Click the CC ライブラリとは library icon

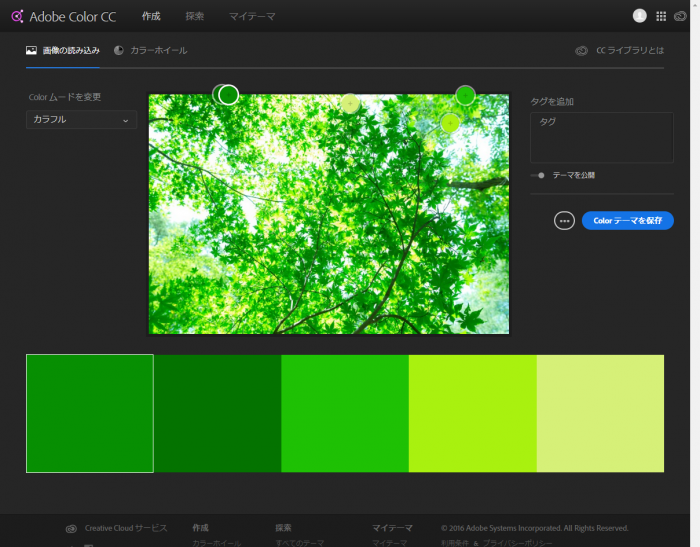click(x=581, y=50)
